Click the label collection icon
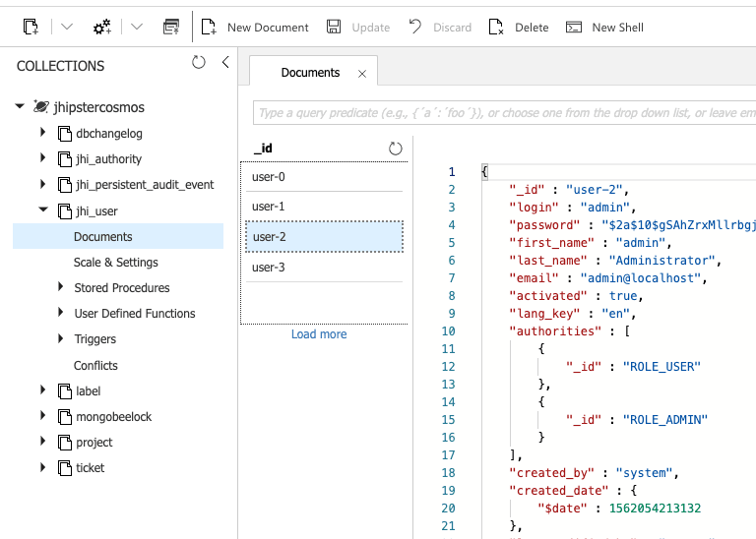This screenshot has height=539, width=756. (65, 390)
